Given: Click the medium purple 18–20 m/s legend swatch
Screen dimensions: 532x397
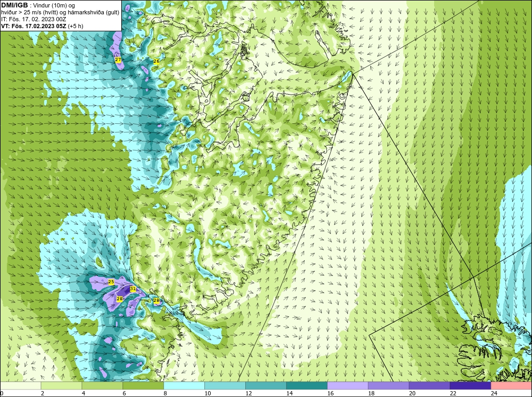Looking at the screenshot, I should [388, 385].
